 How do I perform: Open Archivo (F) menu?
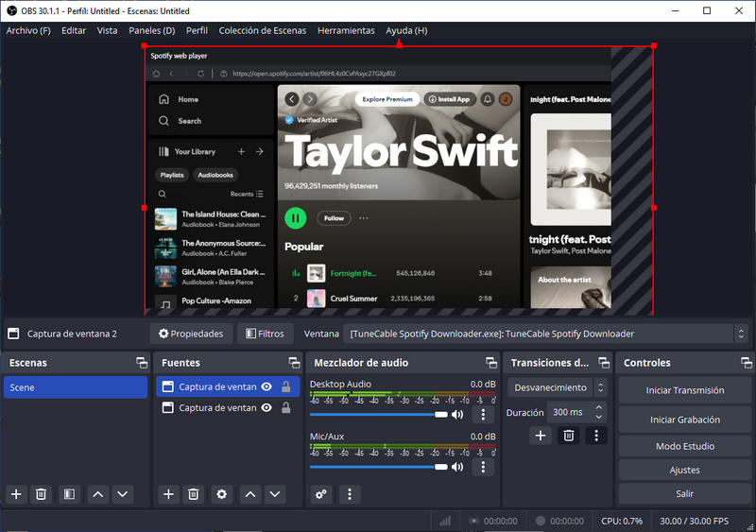[x=28, y=30]
